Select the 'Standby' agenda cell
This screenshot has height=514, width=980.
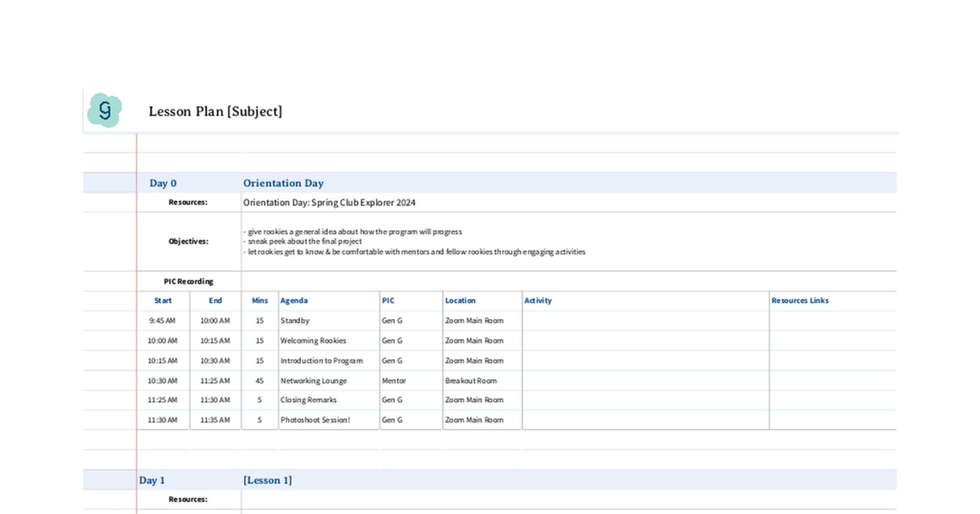(295, 320)
